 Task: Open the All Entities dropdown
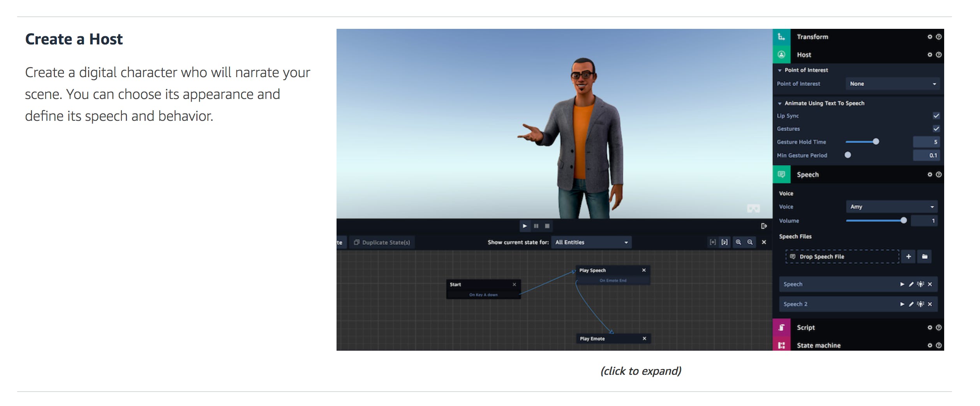tap(591, 242)
